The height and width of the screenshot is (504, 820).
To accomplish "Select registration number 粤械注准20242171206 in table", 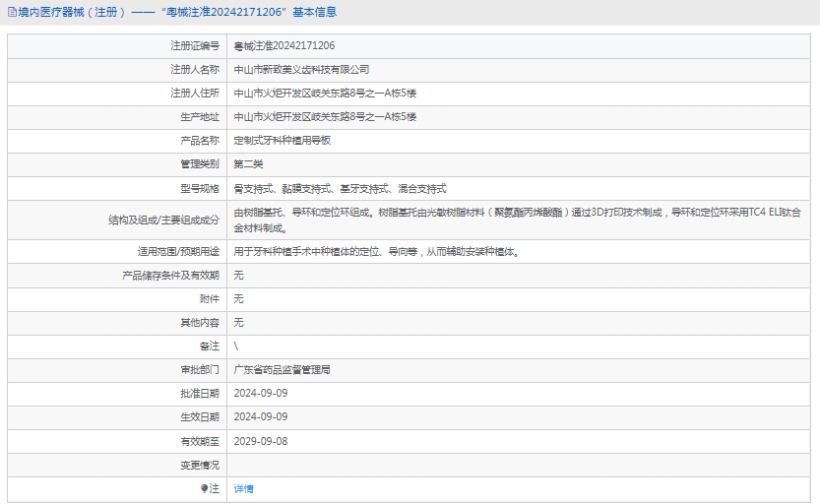I will 284,45.
